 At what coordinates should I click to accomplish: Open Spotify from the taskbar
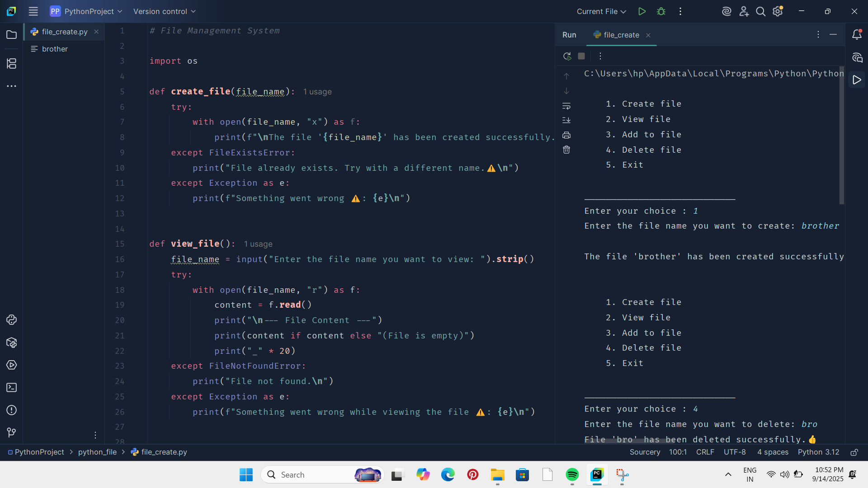tap(572, 475)
